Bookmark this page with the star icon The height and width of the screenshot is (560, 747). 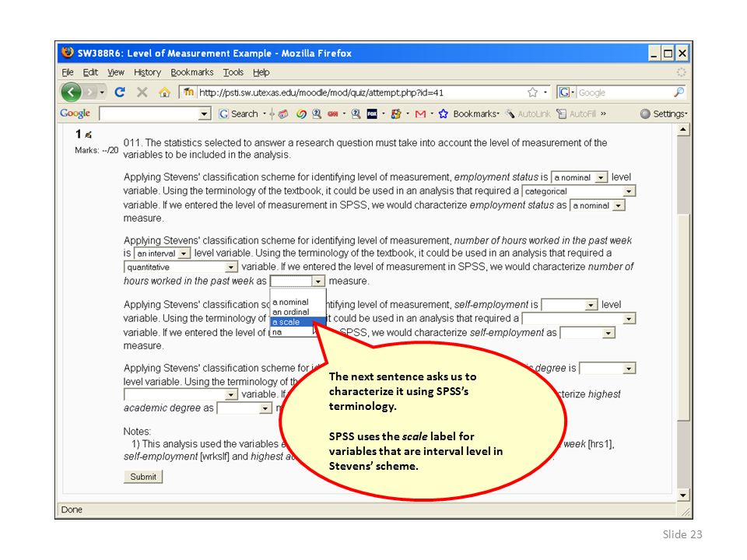point(532,93)
